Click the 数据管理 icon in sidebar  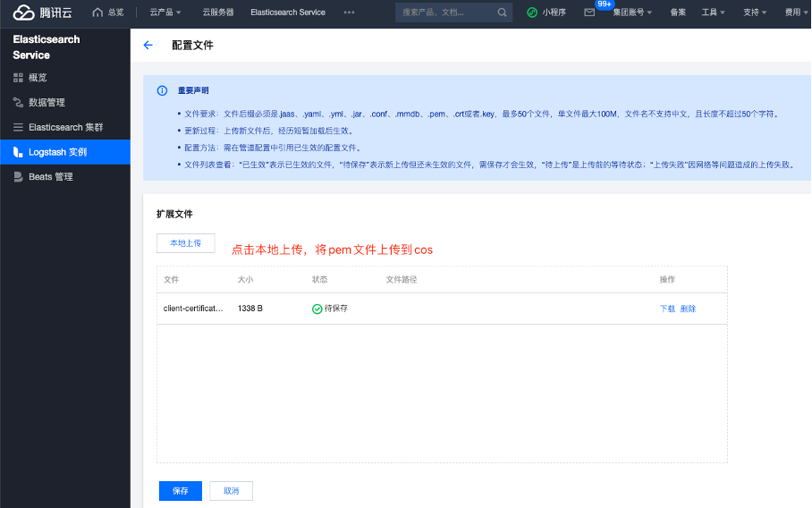pos(18,103)
